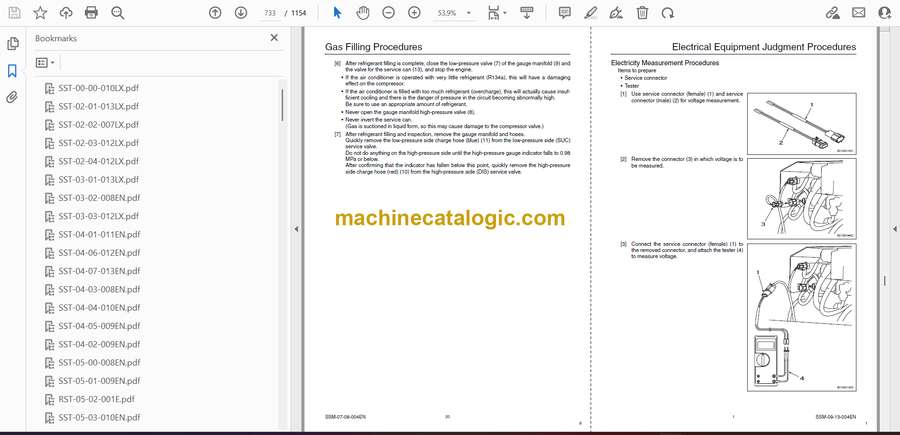
Task: Open bookmark SST-02-04-012LX.pdf
Action: click(98, 161)
